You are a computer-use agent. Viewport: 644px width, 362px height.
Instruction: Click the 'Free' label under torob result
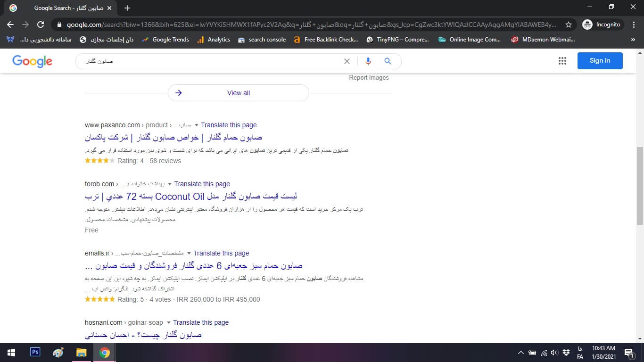(91, 230)
